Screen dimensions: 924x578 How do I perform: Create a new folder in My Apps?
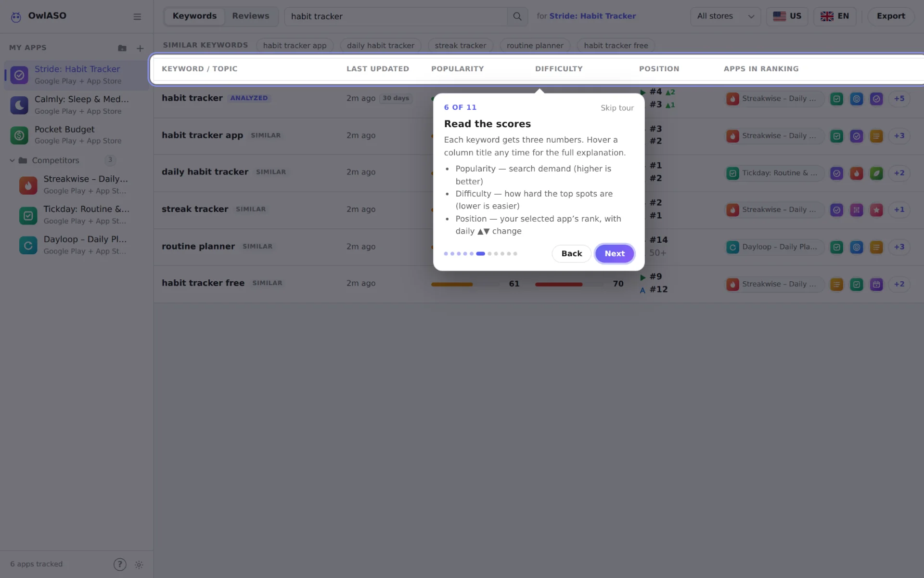click(122, 48)
